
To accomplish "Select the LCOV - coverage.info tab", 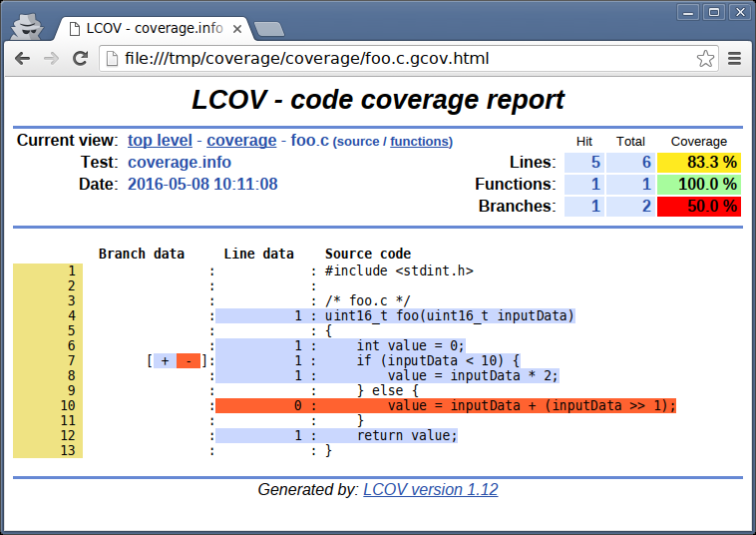I will coord(154,29).
